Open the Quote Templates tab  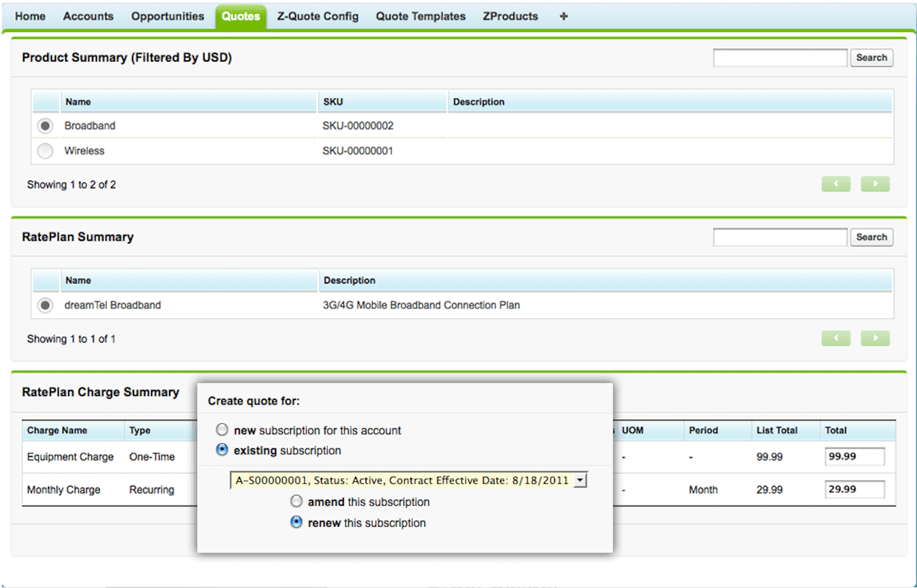pyautogui.click(x=420, y=16)
